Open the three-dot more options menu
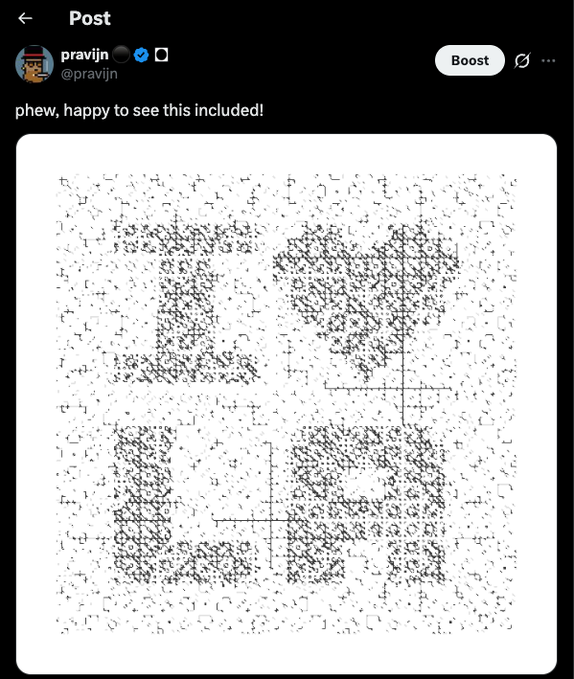Screen dimensions: 574x679 (x=548, y=61)
